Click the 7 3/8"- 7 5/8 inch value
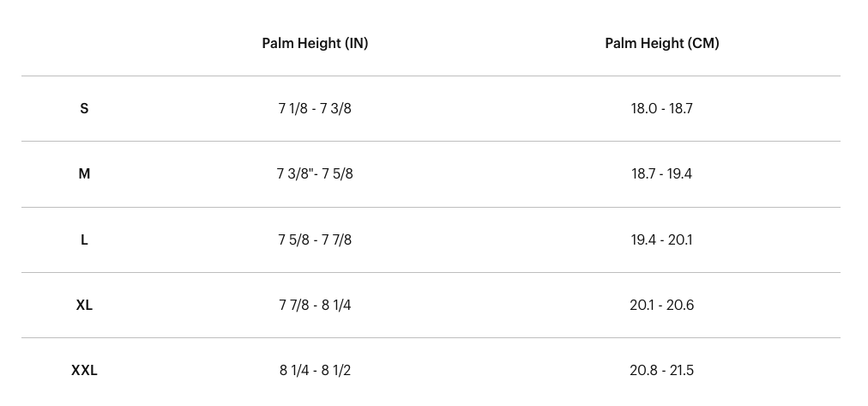 (x=315, y=174)
